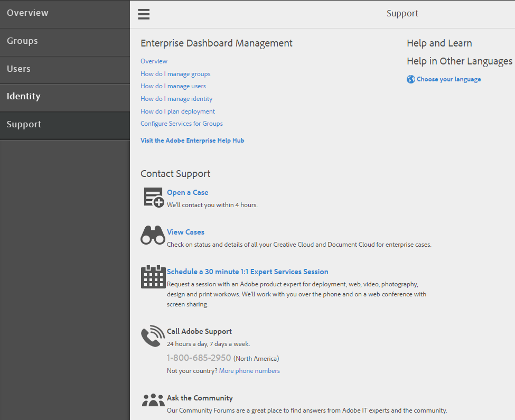
Task: Open the How do I manage groups article
Action: point(175,73)
